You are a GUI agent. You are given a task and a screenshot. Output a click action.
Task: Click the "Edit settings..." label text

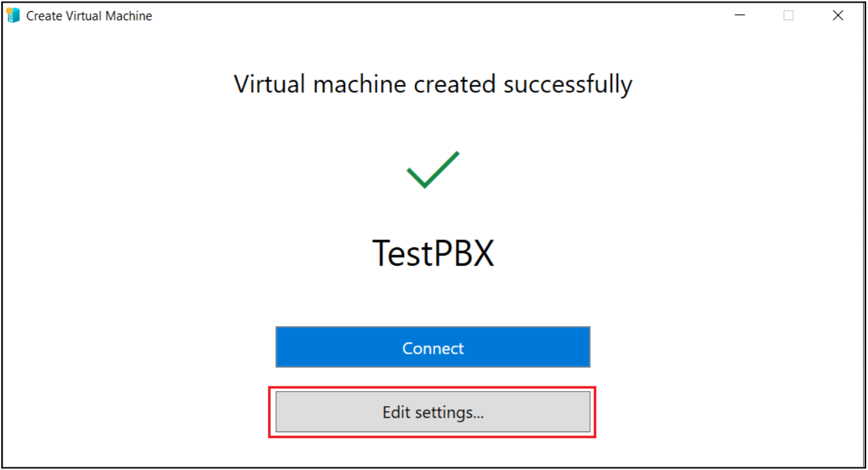coord(433,413)
